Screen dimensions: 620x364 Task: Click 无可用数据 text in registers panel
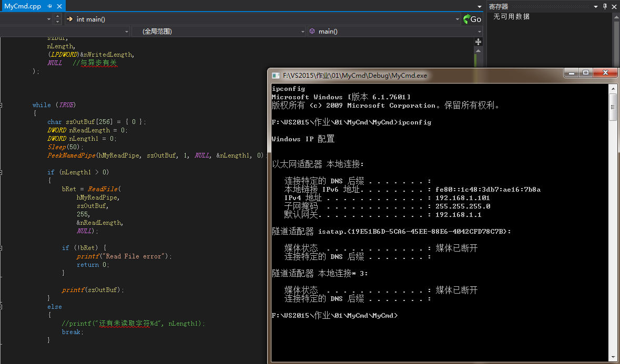[x=511, y=17]
